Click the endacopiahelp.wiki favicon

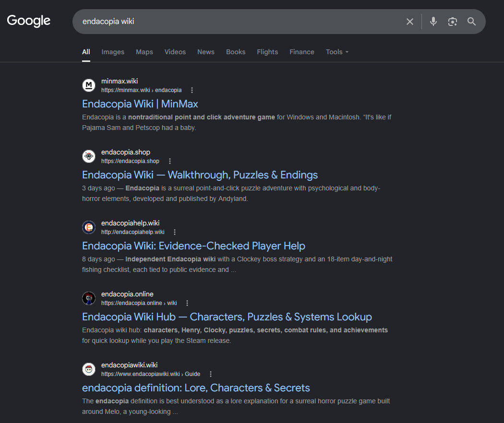(x=89, y=227)
